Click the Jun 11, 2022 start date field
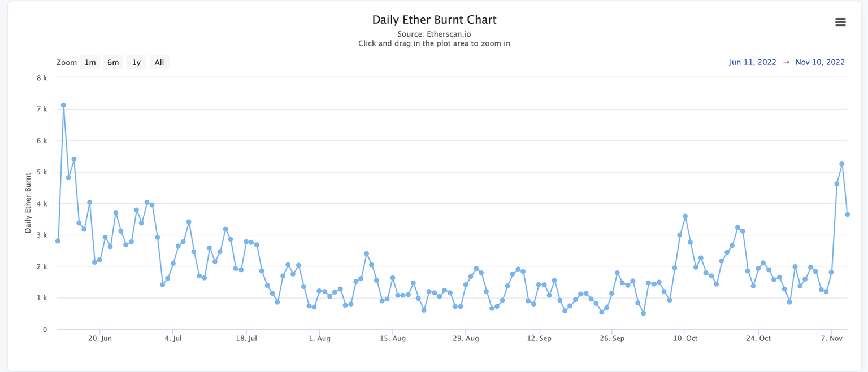Screen dimensions: 868x372 pyautogui.click(x=752, y=62)
